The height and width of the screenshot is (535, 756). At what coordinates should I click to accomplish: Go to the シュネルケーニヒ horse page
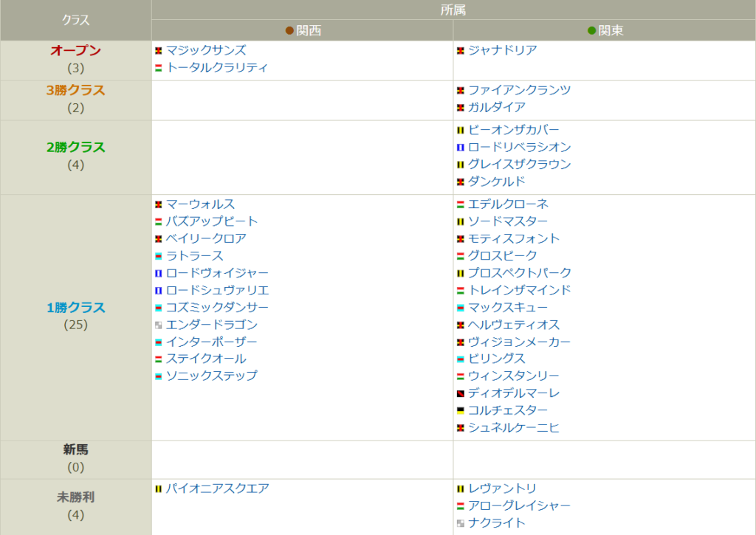point(514,428)
